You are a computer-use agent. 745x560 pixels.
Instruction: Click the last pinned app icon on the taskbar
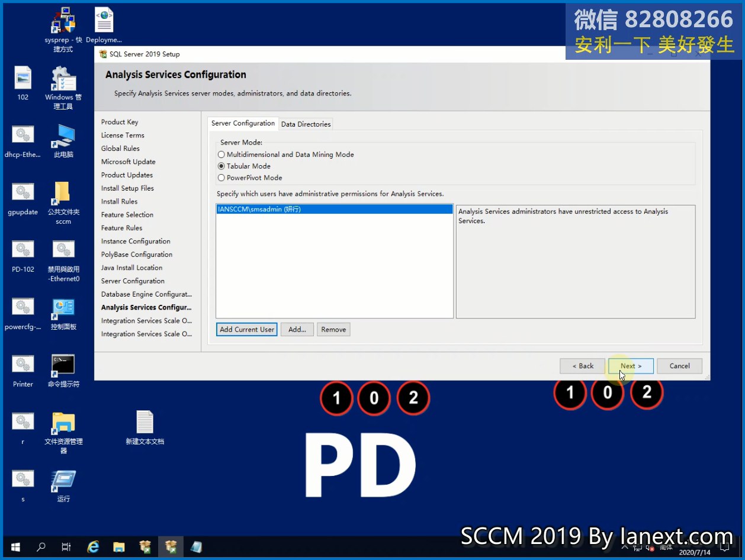[x=197, y=548]
